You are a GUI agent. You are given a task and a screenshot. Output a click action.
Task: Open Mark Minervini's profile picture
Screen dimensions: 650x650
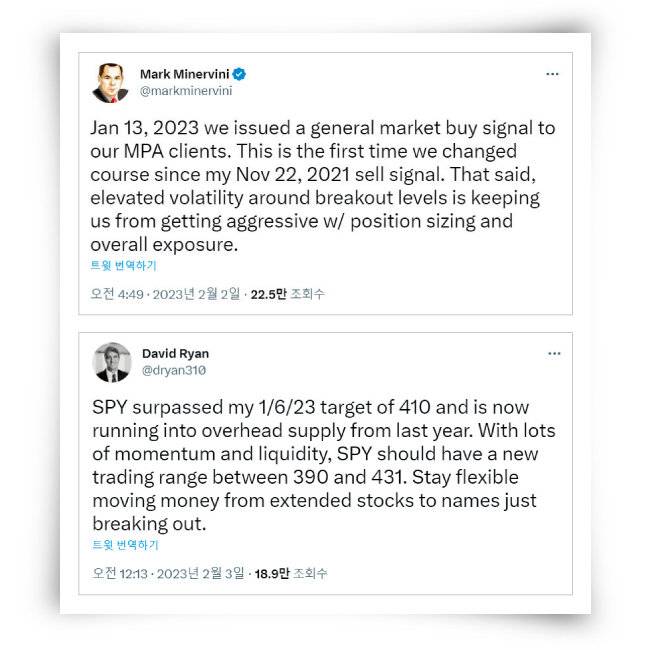pyautogui.click(x=111, y=82)
